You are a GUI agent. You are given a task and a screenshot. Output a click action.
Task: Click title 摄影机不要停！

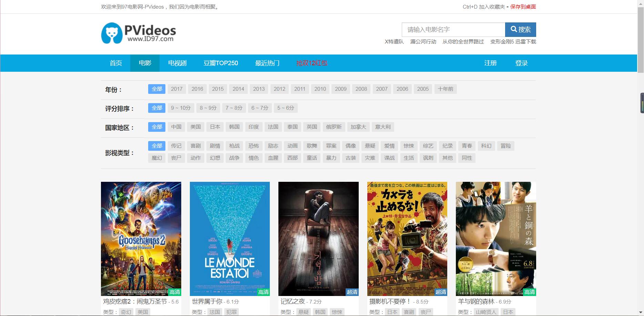(x=390, y=302)
